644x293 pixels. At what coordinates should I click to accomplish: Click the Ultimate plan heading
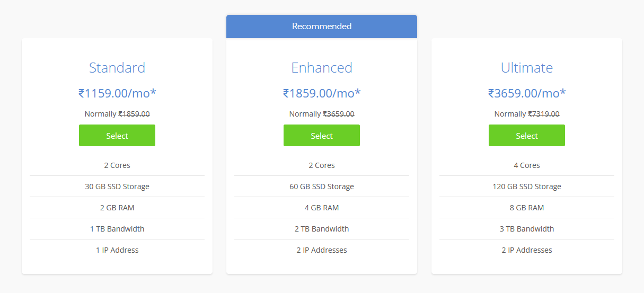click(x=527, y=68)
